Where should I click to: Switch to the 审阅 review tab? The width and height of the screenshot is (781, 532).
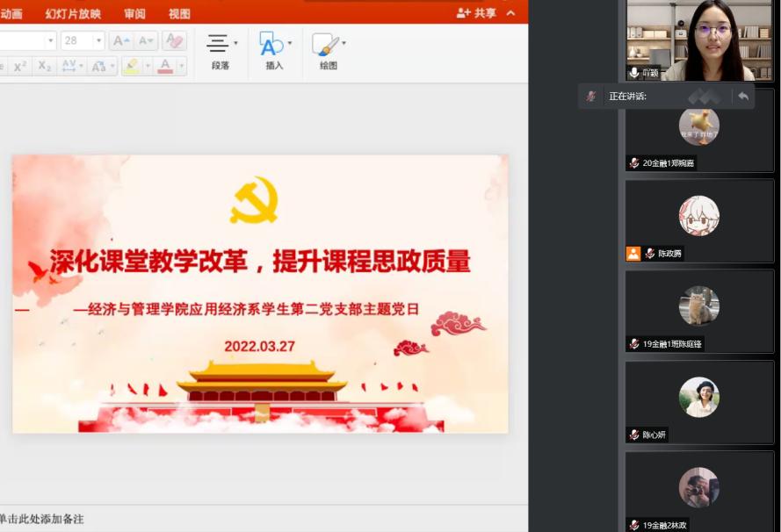(x=134, y=13)
